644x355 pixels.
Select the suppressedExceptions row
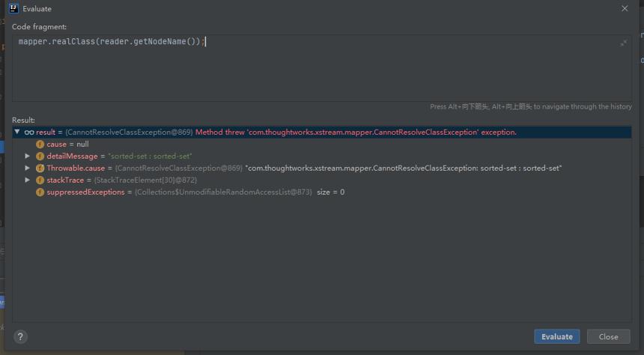point(322,192)
